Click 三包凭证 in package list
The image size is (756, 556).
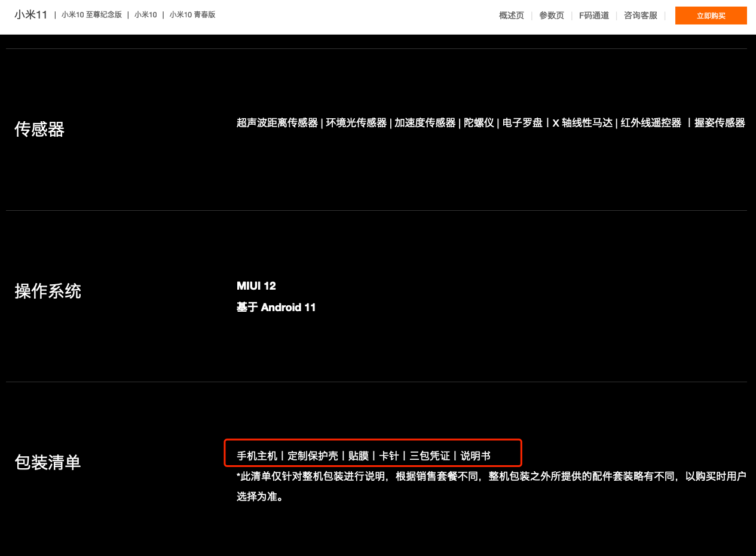pyautogui.click(x=430, y=456)
